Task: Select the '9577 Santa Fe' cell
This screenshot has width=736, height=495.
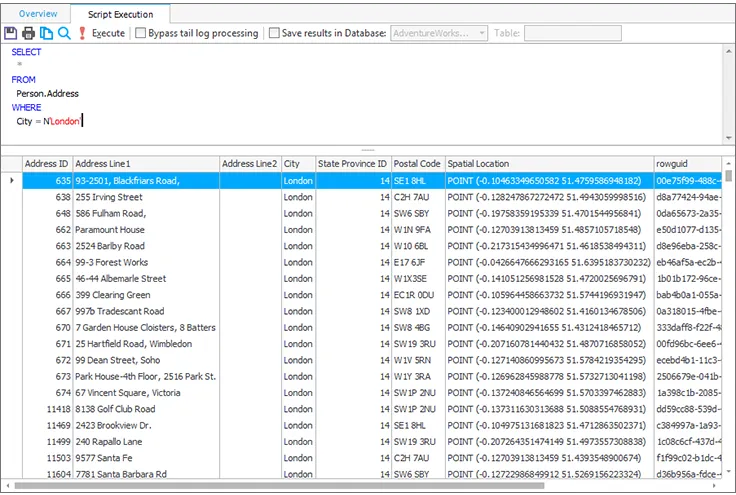Action: [x=146, y=458]
